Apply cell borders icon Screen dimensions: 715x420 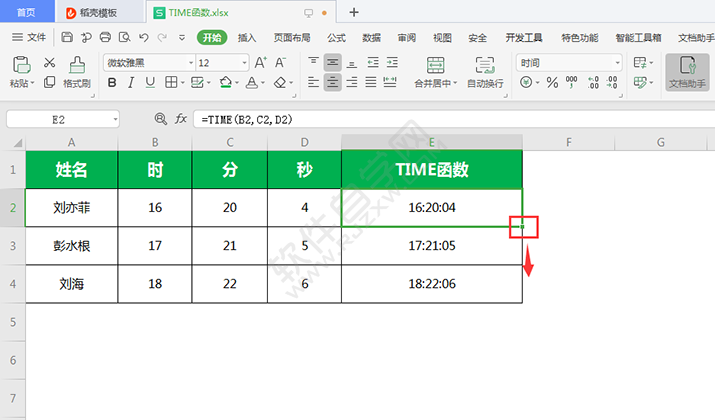(171, 83)
